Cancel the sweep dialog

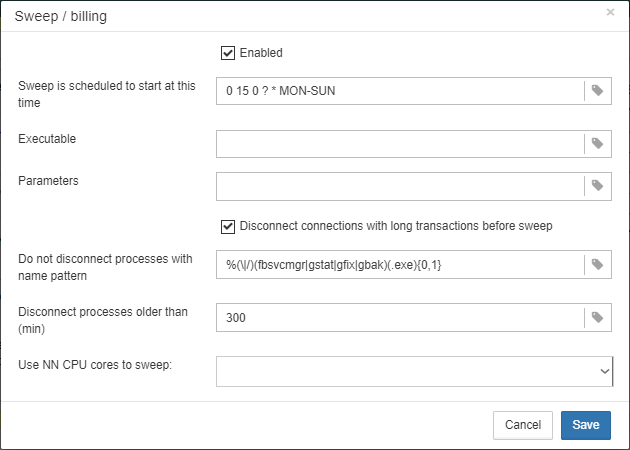[523, 425]
